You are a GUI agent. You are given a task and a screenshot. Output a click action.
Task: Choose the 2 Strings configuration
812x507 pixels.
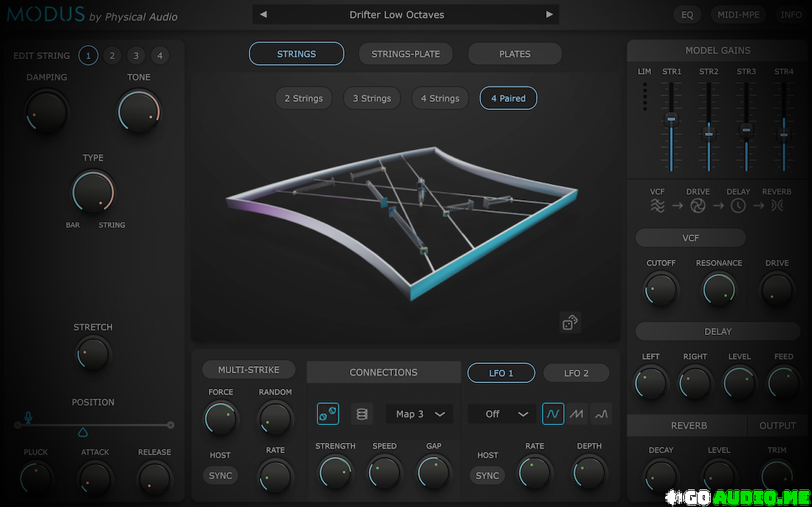[x=303, y=98]
